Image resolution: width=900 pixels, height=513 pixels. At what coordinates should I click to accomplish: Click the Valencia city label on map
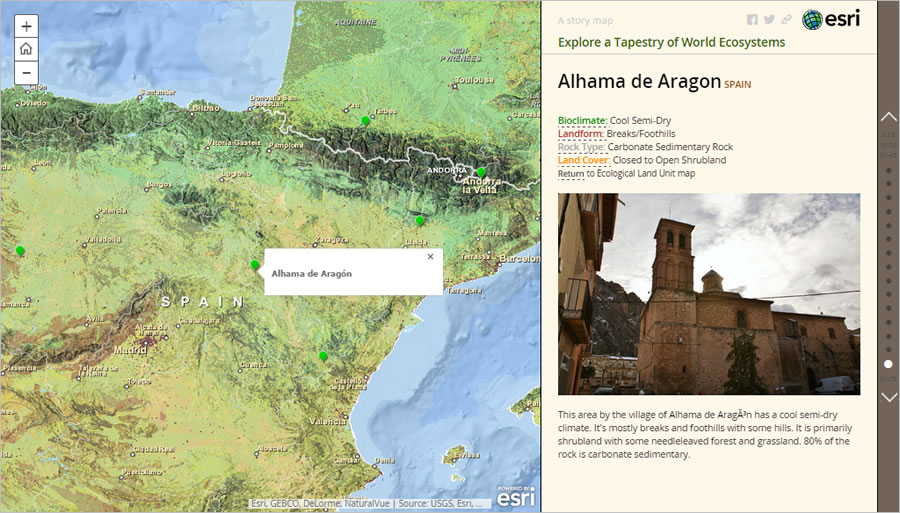coord(328,422)
